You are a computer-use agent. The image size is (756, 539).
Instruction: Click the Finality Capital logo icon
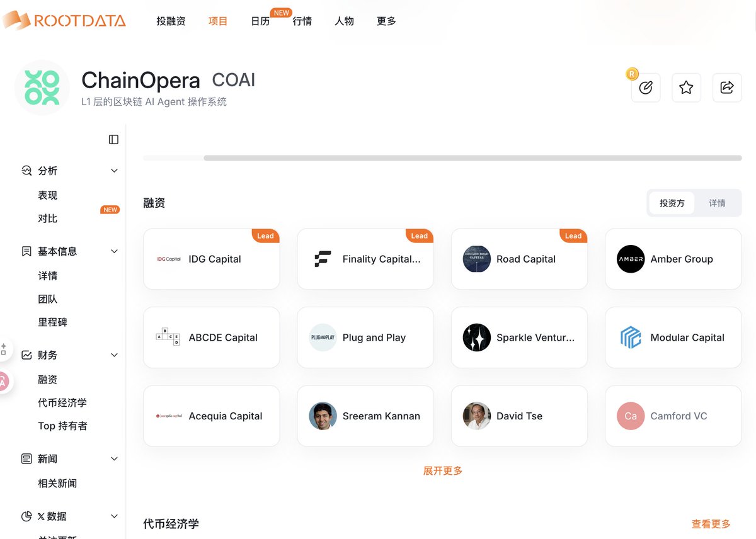pos(323,259)
